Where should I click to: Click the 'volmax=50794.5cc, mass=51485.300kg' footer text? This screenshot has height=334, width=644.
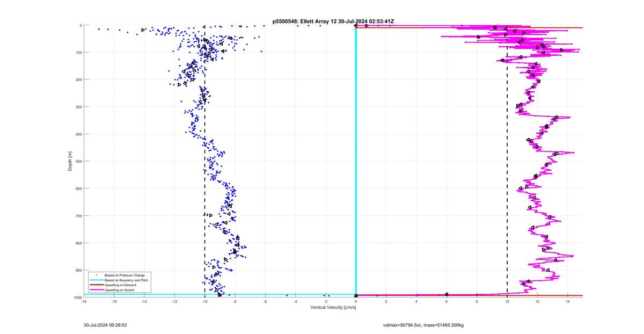click(x=423, y=325)
